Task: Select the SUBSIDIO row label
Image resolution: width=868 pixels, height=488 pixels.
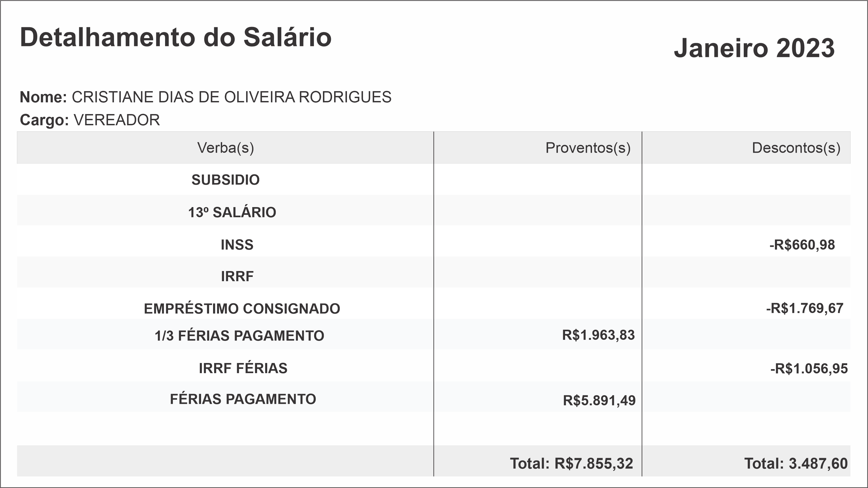Action: pos(225,180)
